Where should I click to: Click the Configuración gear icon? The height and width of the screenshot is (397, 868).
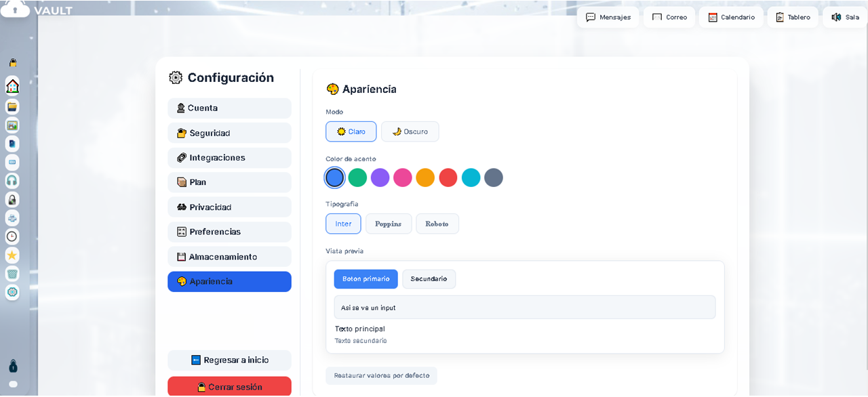(176, 78)
